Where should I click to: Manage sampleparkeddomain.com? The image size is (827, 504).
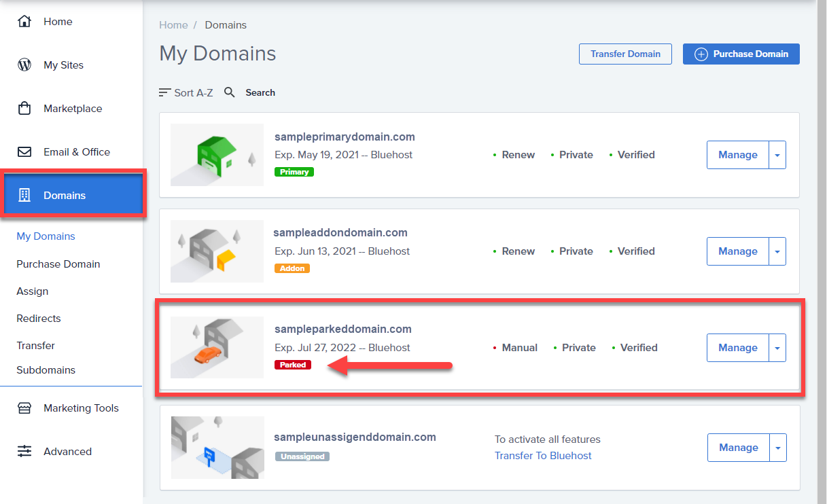[738, 348]
